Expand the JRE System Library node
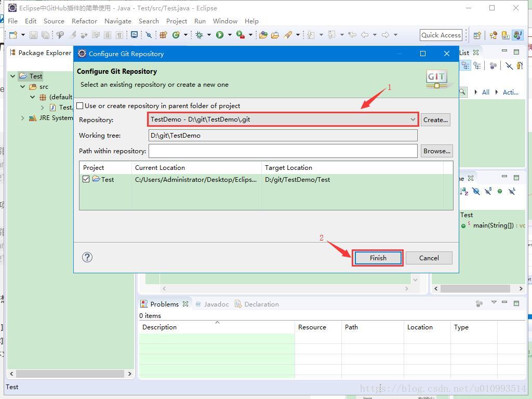Screen dimensions: 532x399 point(22,118)
